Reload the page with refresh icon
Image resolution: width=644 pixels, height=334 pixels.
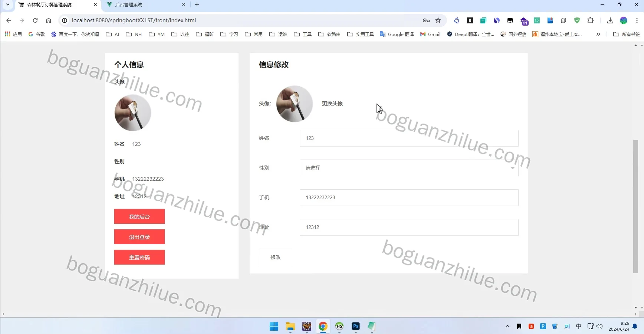35,20
